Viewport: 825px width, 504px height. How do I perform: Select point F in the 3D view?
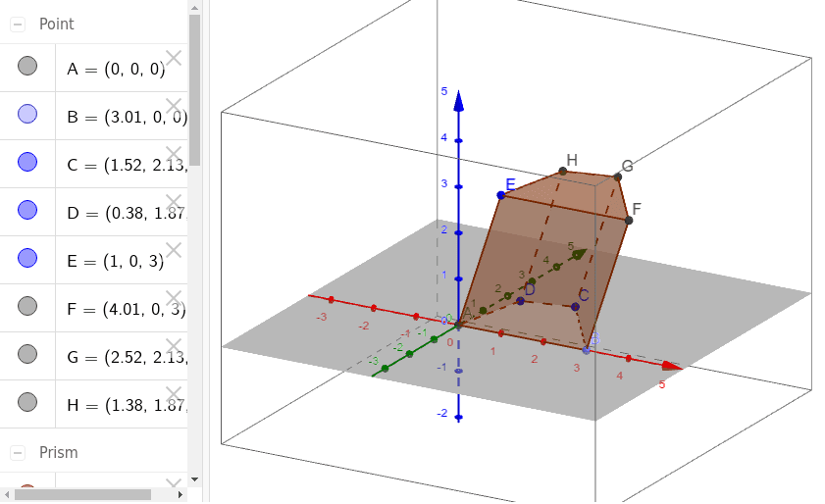coord(629,220)
